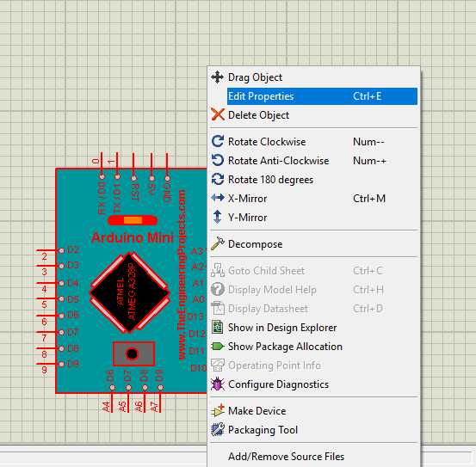Click the orange LED indicator on board
The width and height of the screenshot is (476, 467).
tap(133, 220)
